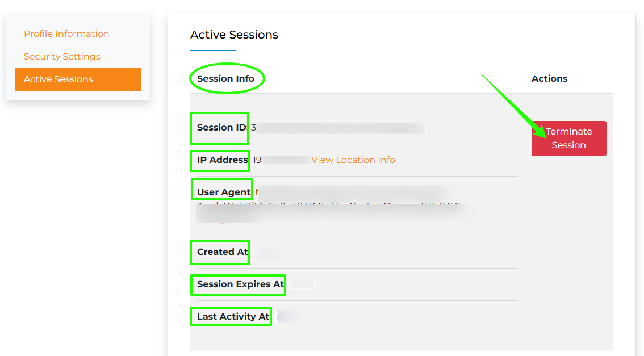Click the IP Address label

(x=222, y=160)
